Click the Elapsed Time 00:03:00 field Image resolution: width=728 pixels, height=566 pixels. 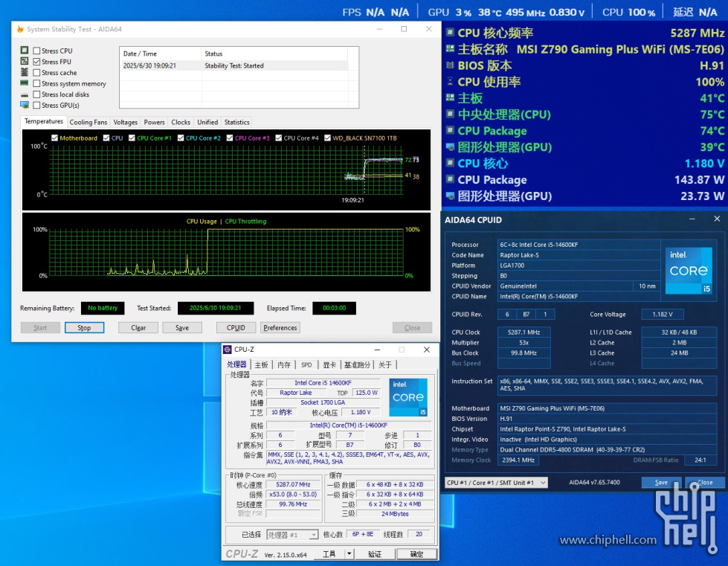tap(335, 308)
